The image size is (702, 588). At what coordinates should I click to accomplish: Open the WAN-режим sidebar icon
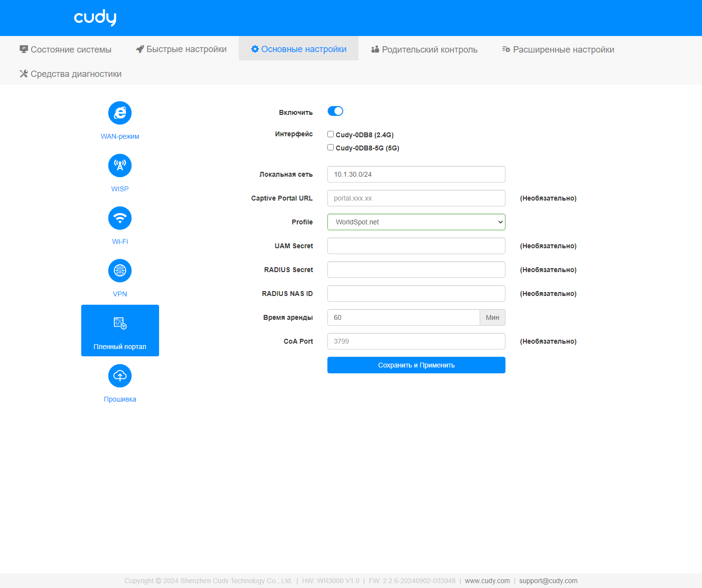click(120, 113)
